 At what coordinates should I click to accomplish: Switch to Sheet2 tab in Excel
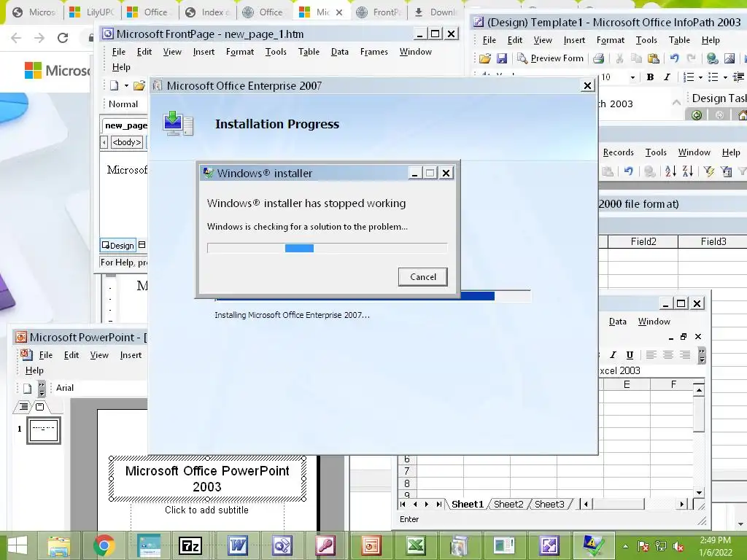[508, 505]
